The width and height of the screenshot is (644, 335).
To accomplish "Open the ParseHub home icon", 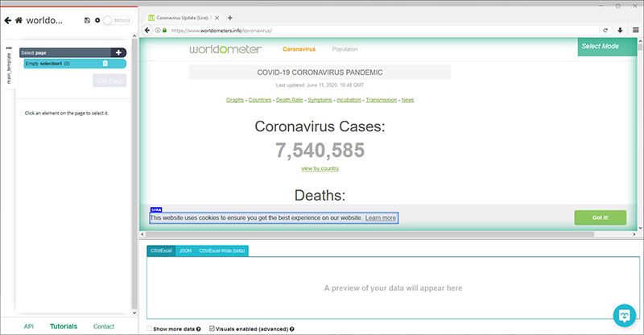I will 19,20.
